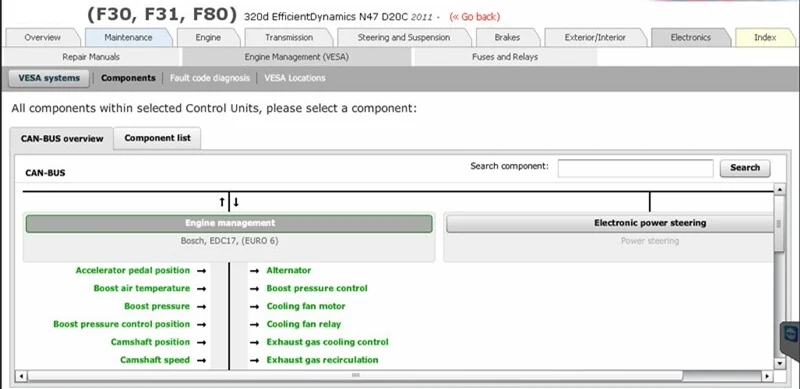
Task: Click the horizontal scrollbar left arrow
Action: 21,376
